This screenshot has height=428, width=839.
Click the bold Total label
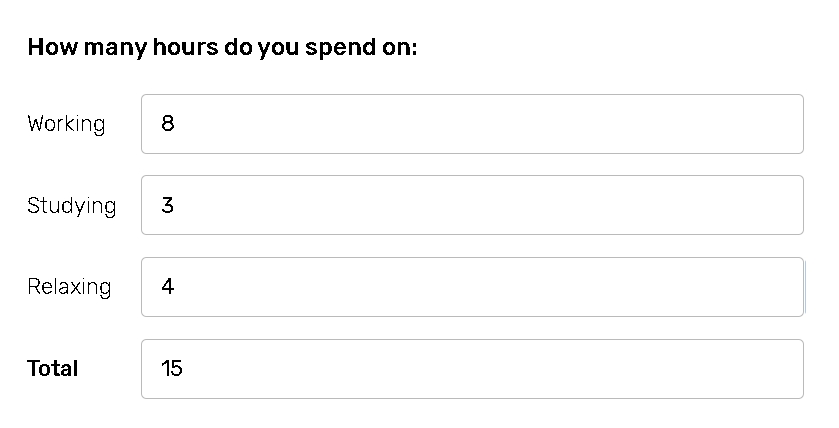click(x=53, y=369)
